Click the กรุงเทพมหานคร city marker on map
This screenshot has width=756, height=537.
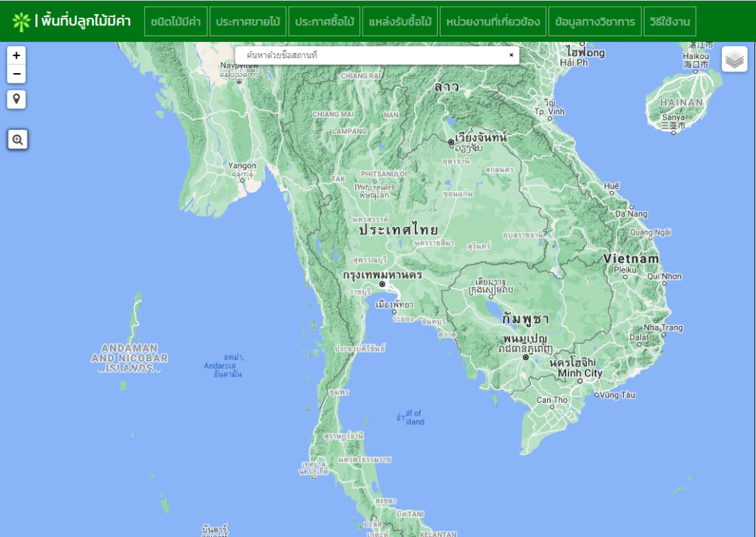[382, 284]
